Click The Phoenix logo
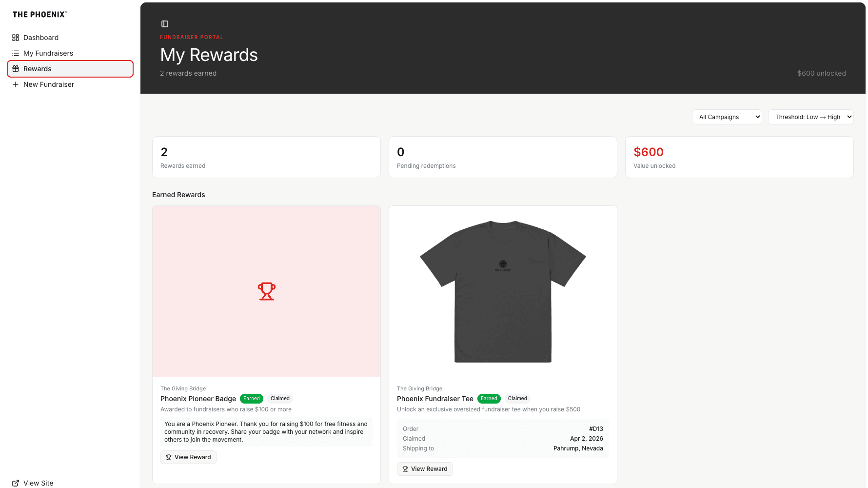The width and height of the screenshot is (868, 488). pyautogui.click(x=40, y=15)
